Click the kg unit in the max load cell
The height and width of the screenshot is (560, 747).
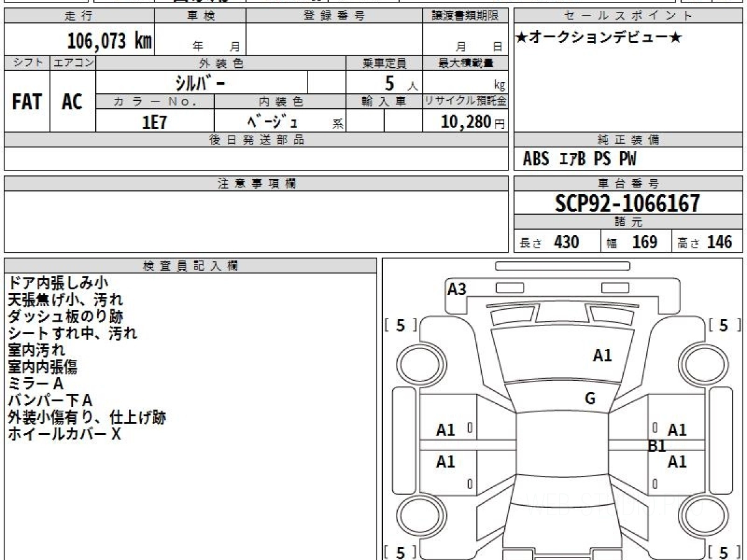tap(499, 86)
